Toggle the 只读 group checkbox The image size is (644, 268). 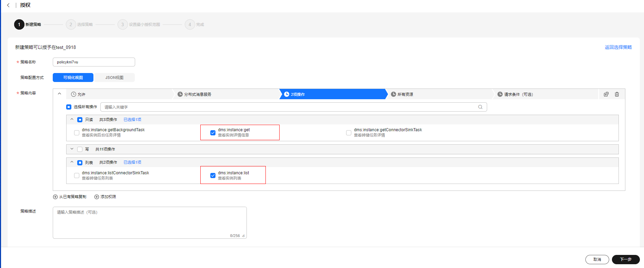click(80, 120)
